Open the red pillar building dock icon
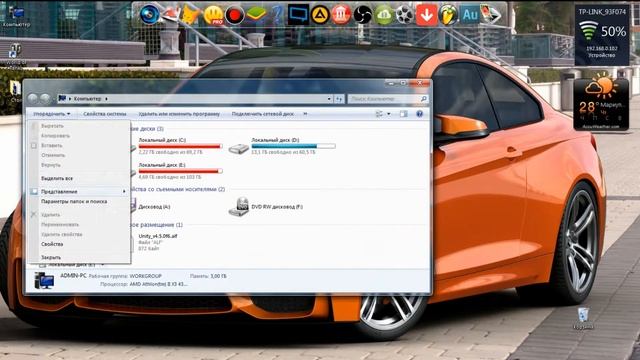640x360 pixels. point(341,15)
